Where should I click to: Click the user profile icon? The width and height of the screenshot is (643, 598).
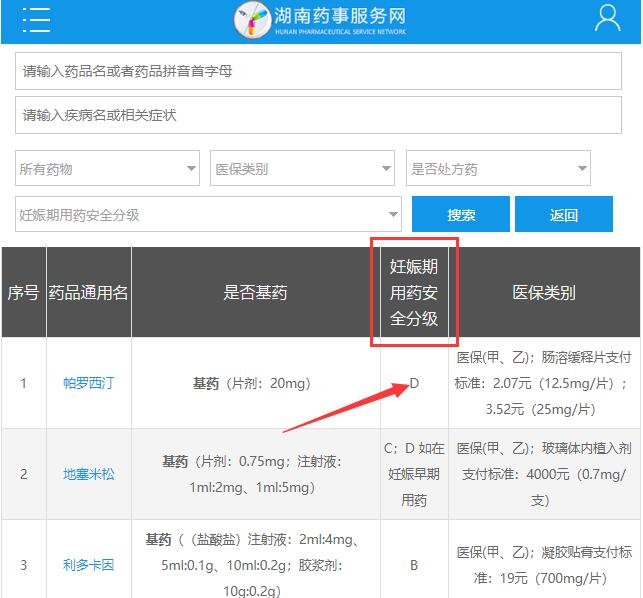pyautogui.click(x=607, y=18)
